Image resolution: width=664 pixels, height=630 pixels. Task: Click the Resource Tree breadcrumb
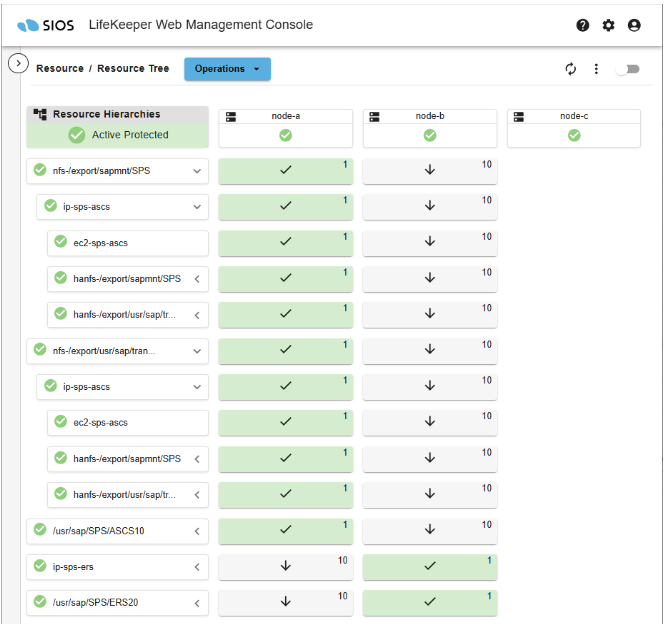133,69
